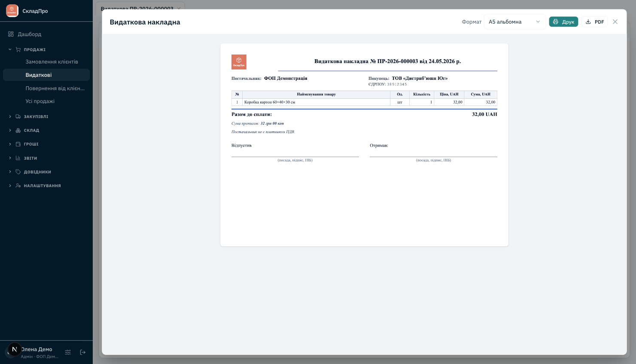This screenshot has height=364, width=636.
Task: Open the ЗАКУПІВЛІ section label
Action: pos(36,117)
